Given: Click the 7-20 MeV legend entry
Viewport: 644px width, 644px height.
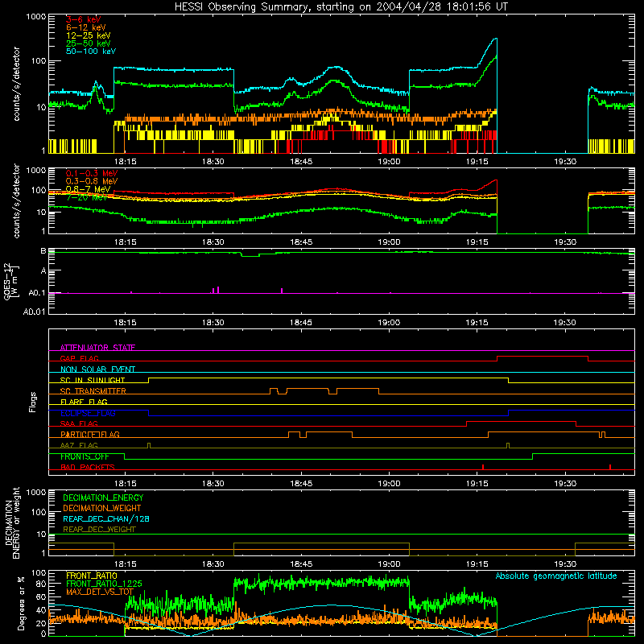Looking at the screenshot, I should pos(87,197).
